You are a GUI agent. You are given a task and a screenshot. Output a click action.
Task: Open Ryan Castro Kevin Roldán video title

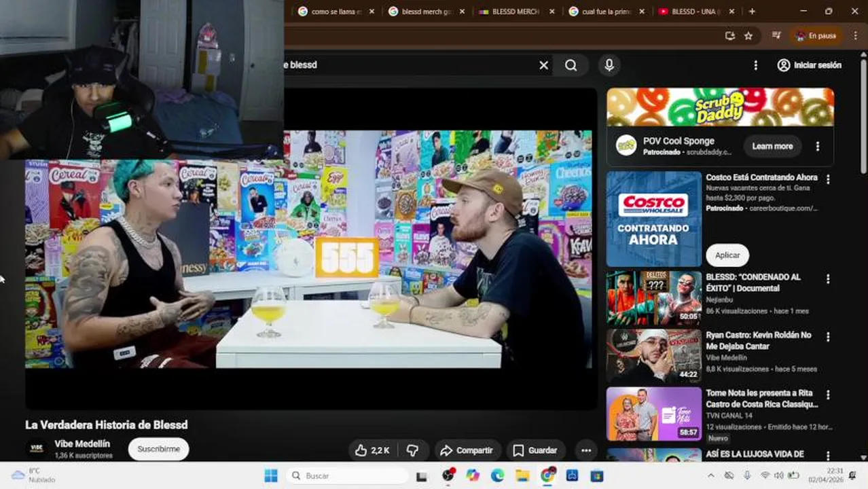point(759,341)
